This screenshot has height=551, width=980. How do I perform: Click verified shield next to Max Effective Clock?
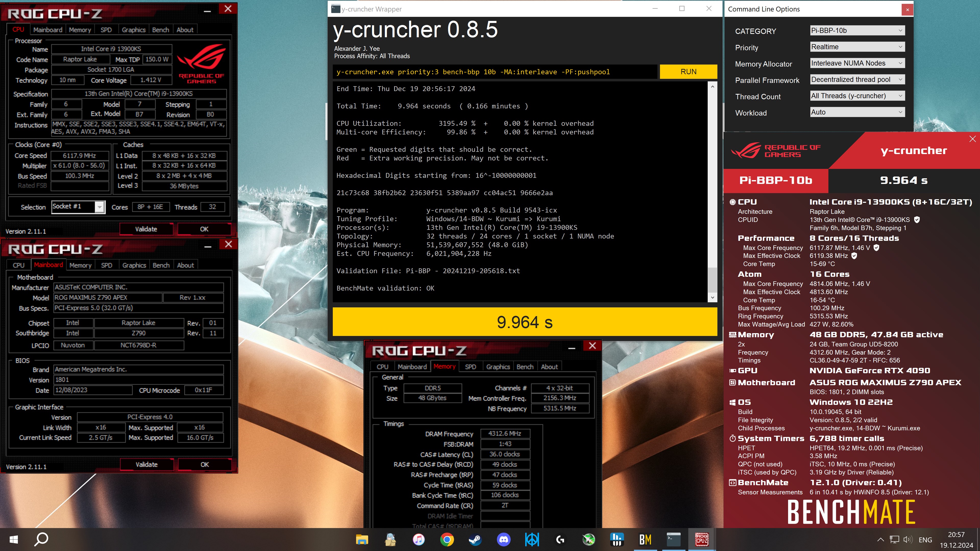854,256
